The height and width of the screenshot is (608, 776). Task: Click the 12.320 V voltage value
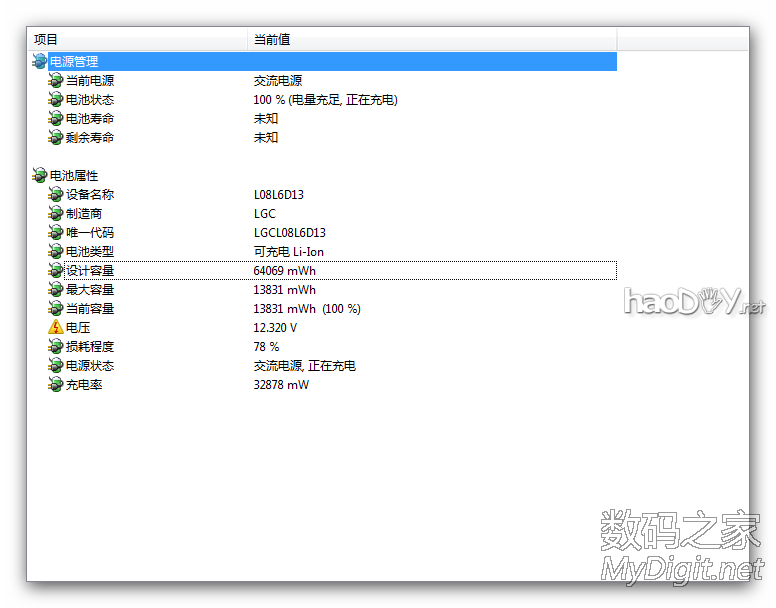(275, 328)
